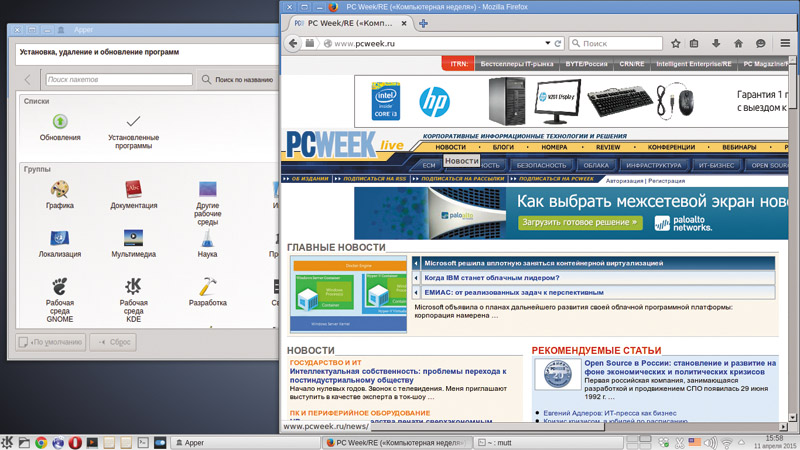Open the file manager taskbar icon
The image size is (800, 450).
coord(24,443)
